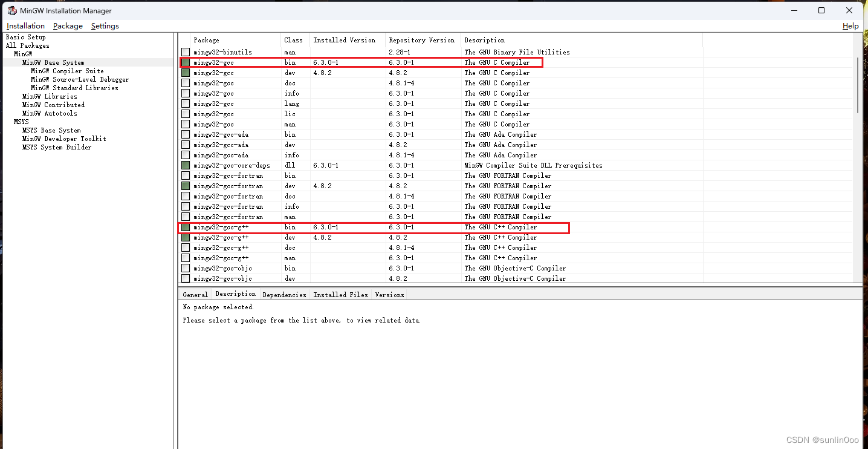The height and width of the screenshot is (449, 868).
Task: Open the Help menu
Action: click(850, 26)
